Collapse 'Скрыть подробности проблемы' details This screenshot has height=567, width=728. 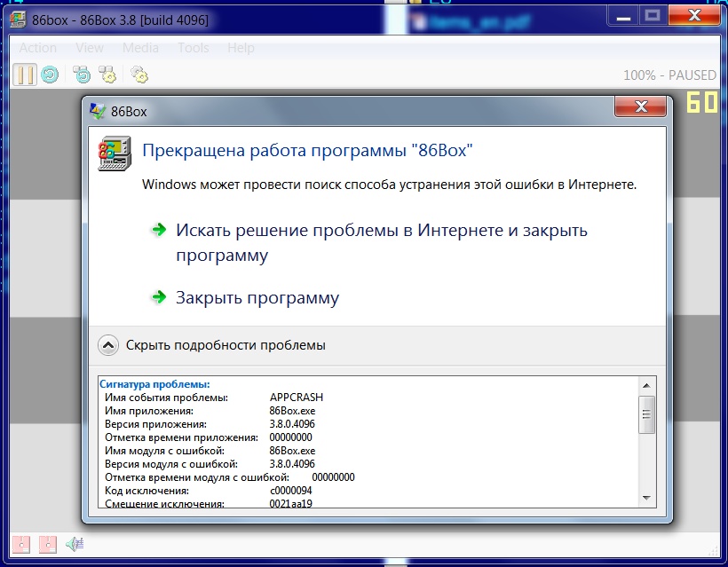pyautogui.click(x=211, y=345)
